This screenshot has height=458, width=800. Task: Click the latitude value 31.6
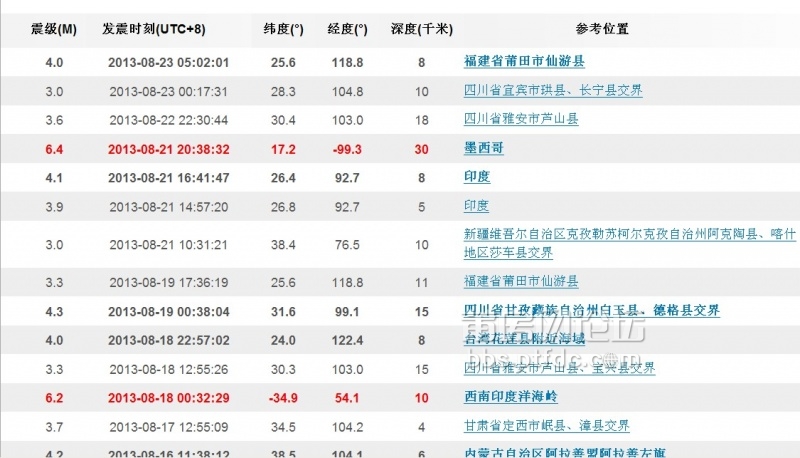coord(283,312)
